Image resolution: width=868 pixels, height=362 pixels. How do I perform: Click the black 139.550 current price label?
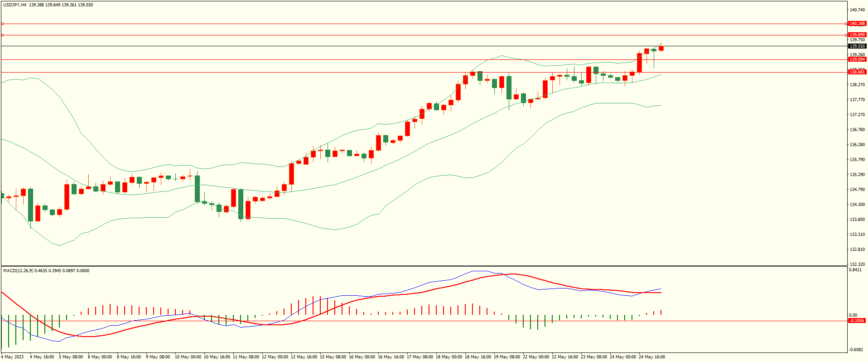(x=857, y=46)
